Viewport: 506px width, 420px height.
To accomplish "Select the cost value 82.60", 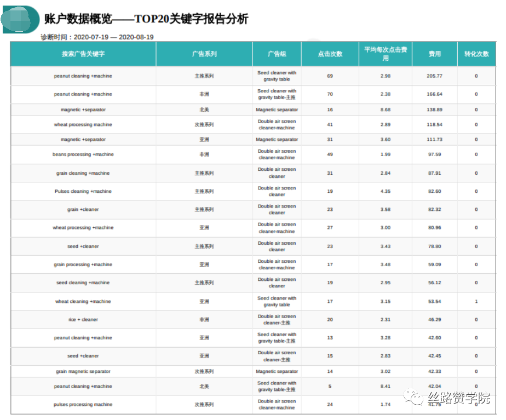I will tap(434, 191).
